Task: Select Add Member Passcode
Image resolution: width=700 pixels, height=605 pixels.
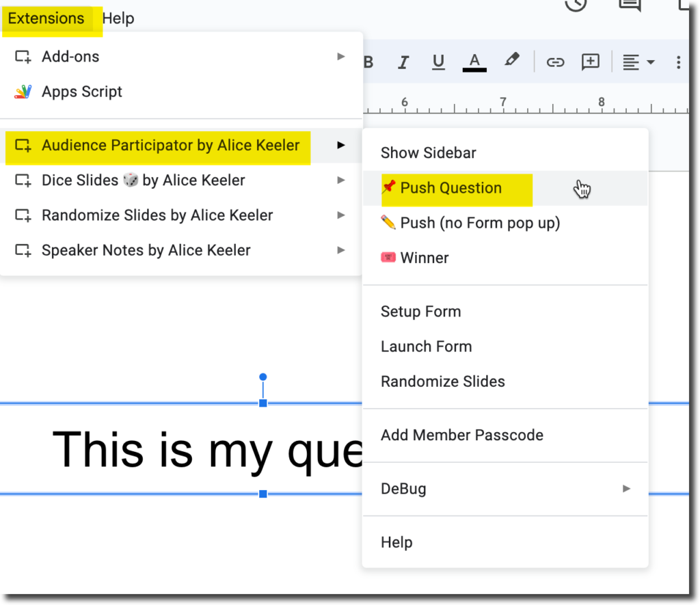Action: pyautogui.click(x=505, y=435)
